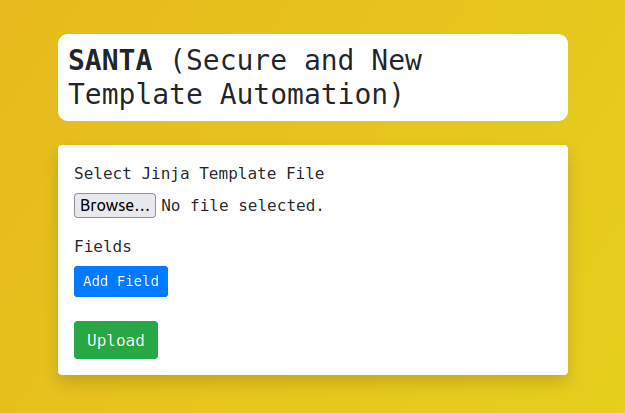Hit the green Upload button
This screenshot has height=413, width=625.
(116, 340)
